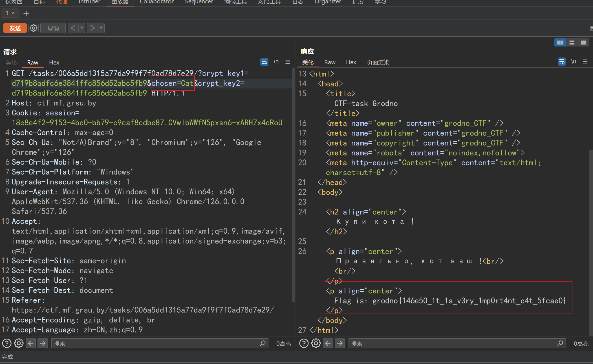Click the orange Send (发送) button
The width and height of the screenshot is (593, 364).
point(15,28)
